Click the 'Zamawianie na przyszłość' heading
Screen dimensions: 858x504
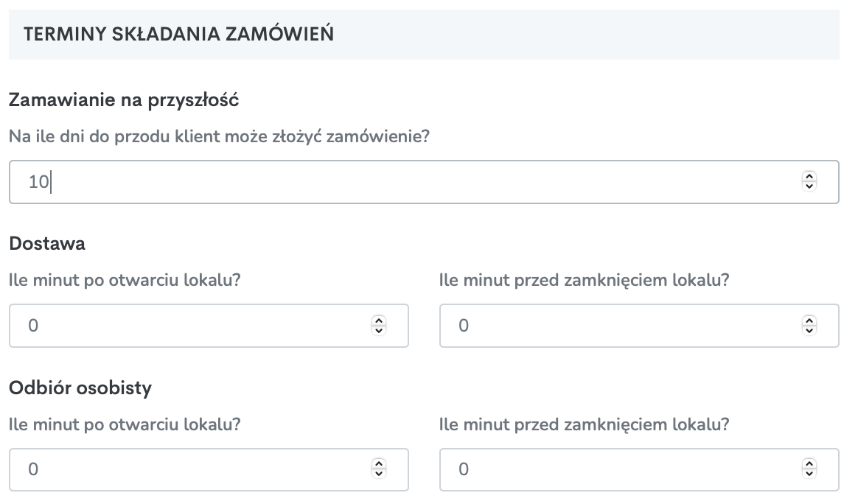point(125,100)
